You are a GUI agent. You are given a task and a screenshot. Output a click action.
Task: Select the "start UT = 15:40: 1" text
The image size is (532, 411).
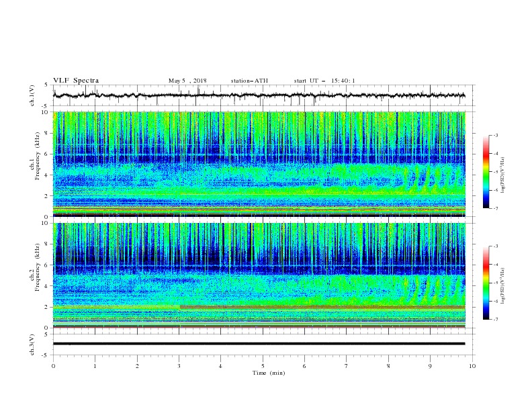pyautogui.click(x=324, y=81)
